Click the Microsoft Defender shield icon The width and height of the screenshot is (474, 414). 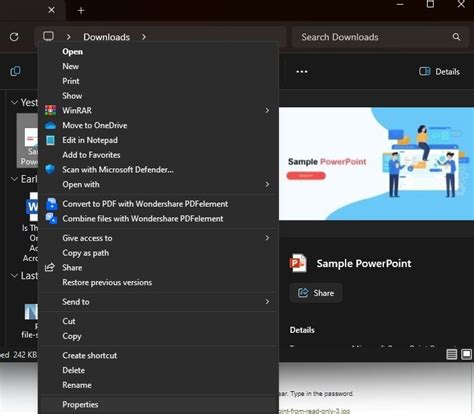point(50,169)
